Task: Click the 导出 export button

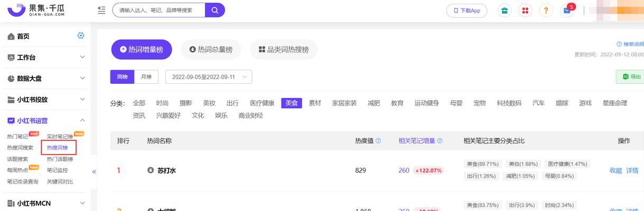Action: tap(631, 76)
